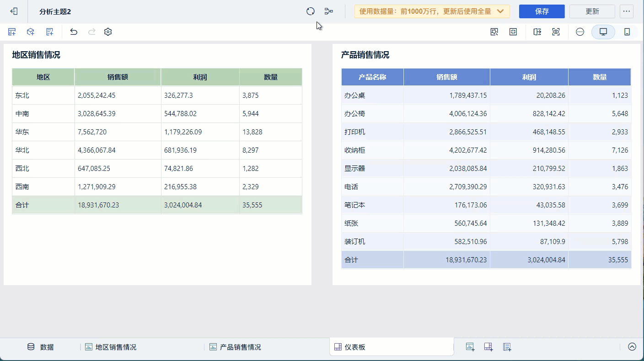Image resolution: width=644 pixels, height=361 pixels.
Task: Click the 保存 button
Action: (542, 11)
